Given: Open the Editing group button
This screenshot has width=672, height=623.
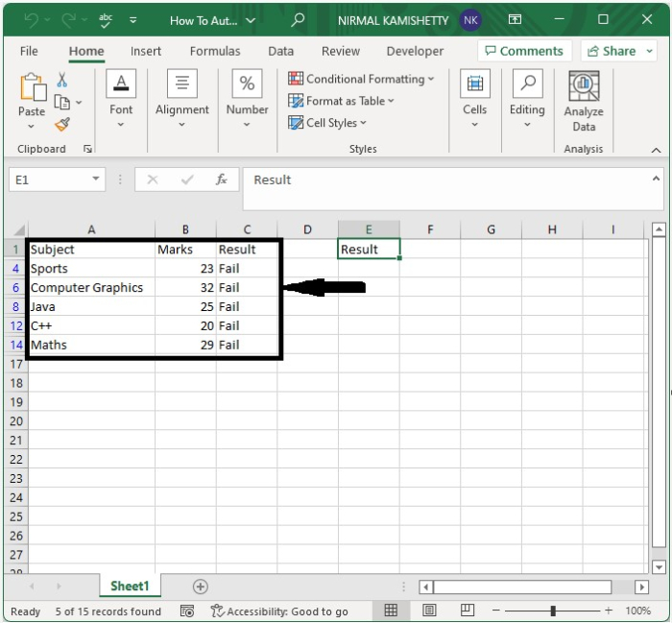Looking at the screenshot, I should (x=527, y=99).
